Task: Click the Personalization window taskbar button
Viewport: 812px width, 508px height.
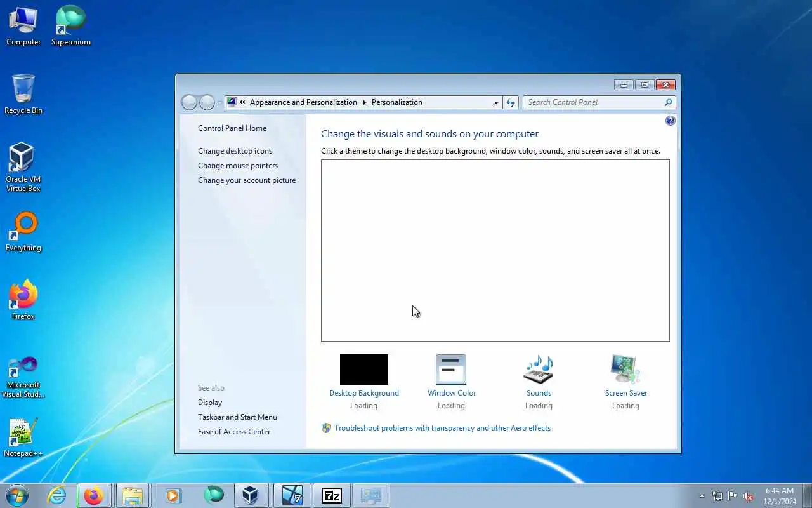Action: (371, 495)
